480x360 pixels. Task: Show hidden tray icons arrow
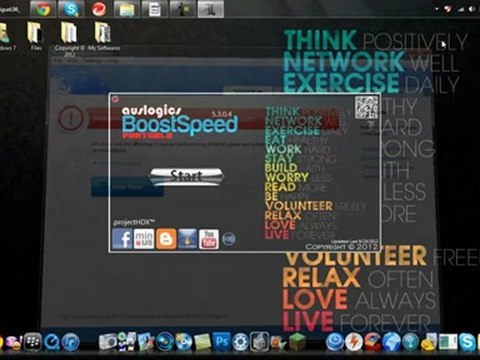(x=437, y=9)
